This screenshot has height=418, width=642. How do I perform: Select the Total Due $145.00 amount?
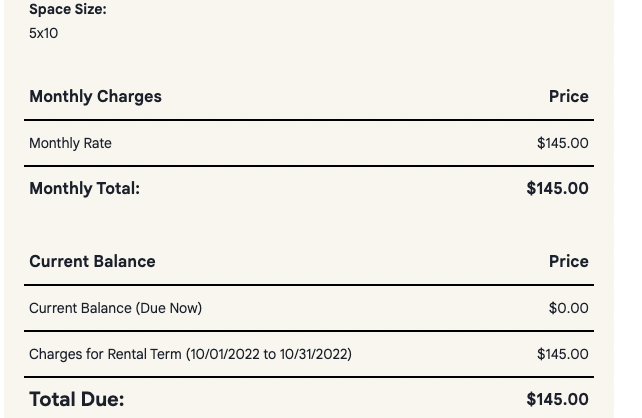557,399
